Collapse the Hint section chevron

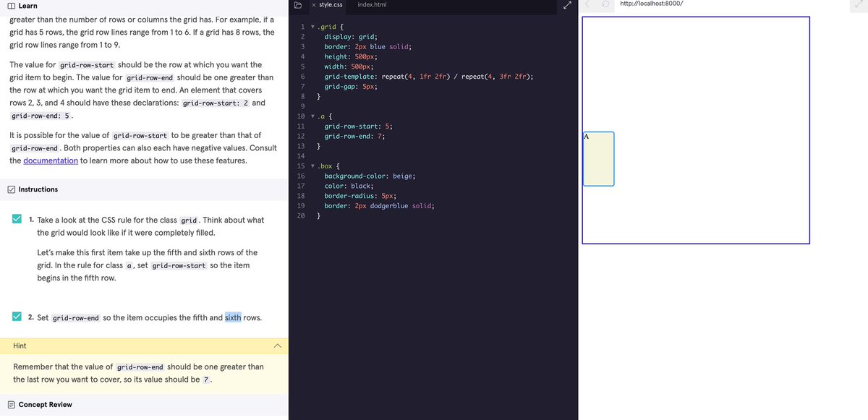[x=277, y=346]
